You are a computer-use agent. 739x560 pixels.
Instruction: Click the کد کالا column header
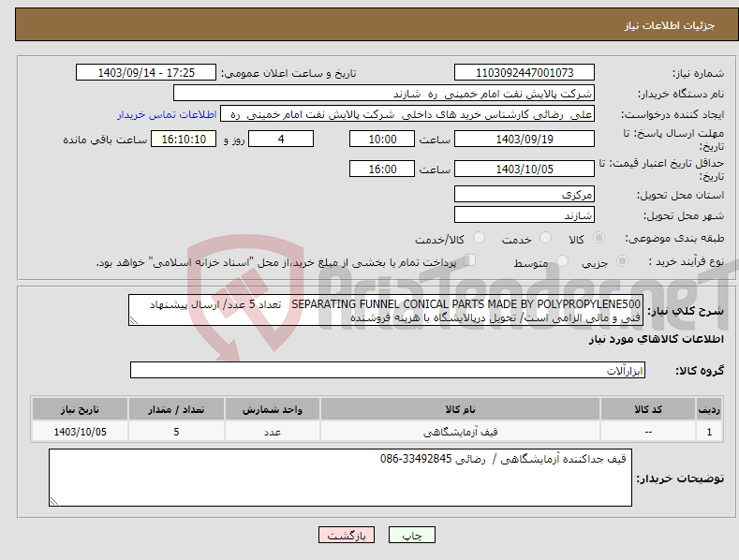648,409
